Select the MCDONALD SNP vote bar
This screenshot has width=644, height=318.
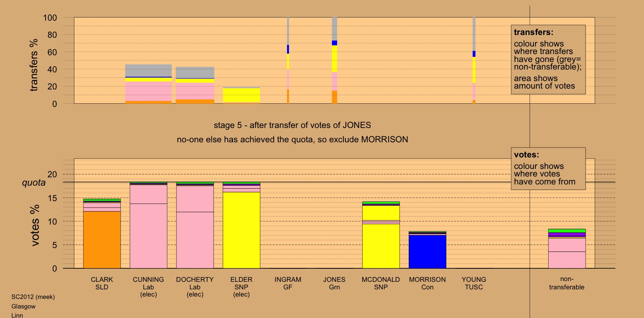pos(381,246)
